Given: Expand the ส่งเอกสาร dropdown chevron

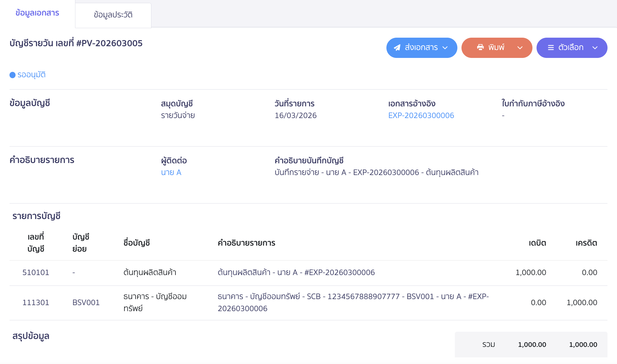Looking at the screenshot, I should click(x=445, y=48).
